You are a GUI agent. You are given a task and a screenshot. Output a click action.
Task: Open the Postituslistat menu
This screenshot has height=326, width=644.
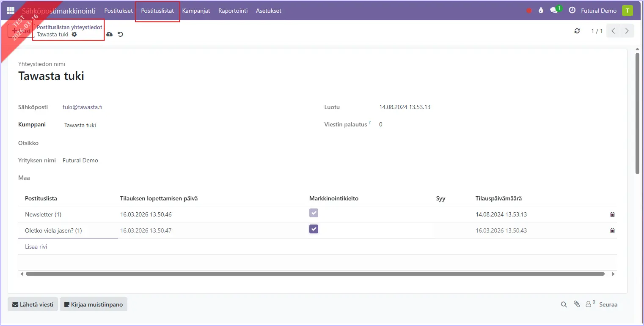point(157,11)
